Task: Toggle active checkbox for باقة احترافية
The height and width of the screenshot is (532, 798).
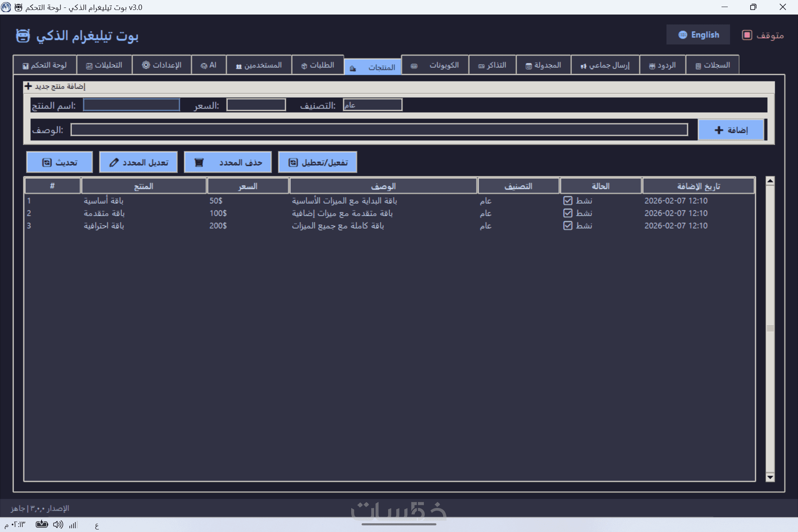Action: click(x=568, y=226)
